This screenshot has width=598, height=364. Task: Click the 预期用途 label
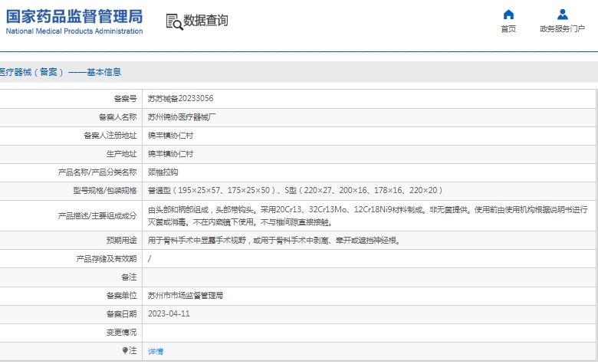tap(121, 240)
